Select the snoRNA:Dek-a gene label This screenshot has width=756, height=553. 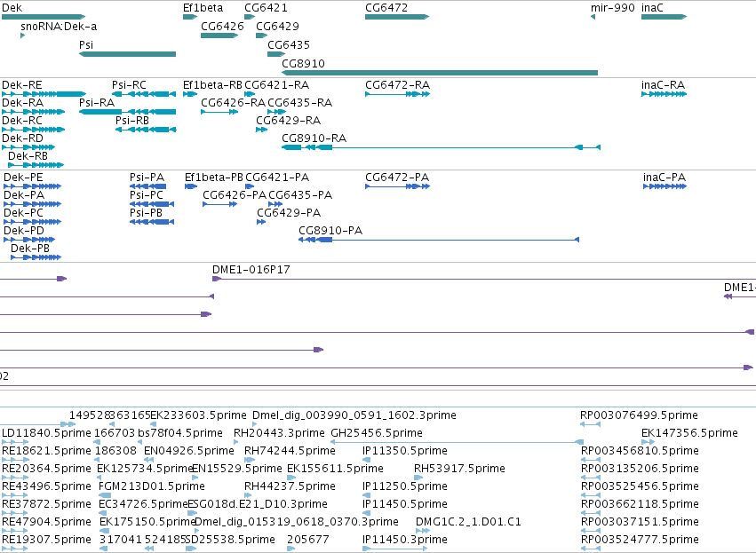[59, 27]
